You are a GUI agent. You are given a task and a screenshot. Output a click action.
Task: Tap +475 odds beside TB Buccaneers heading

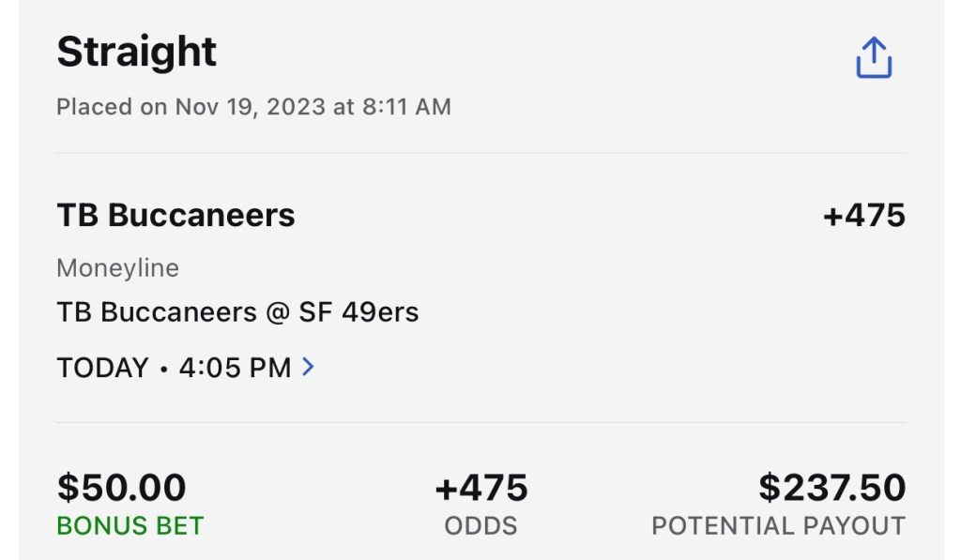tap(863, 216)
